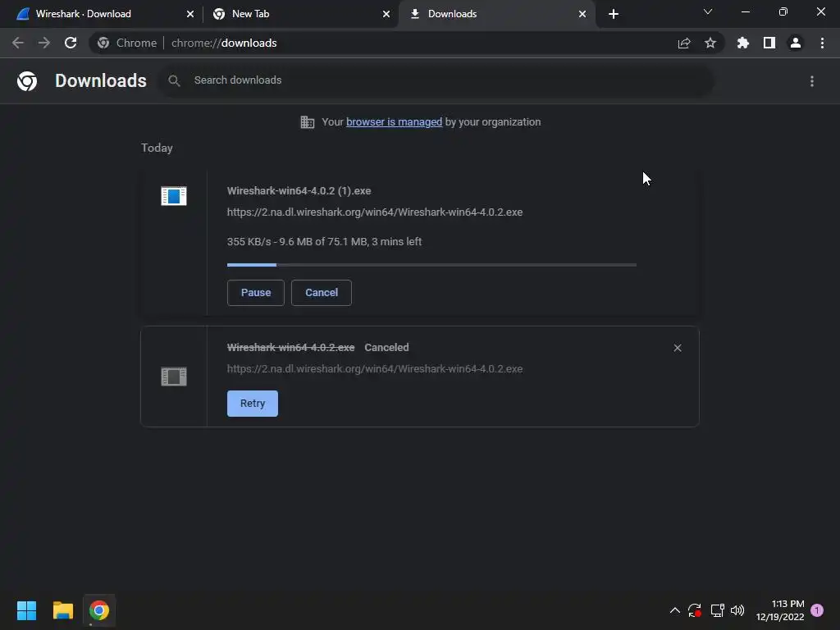Close the Wireshark · Download tab
840x630 pixels.
click(x=190, y=14)
